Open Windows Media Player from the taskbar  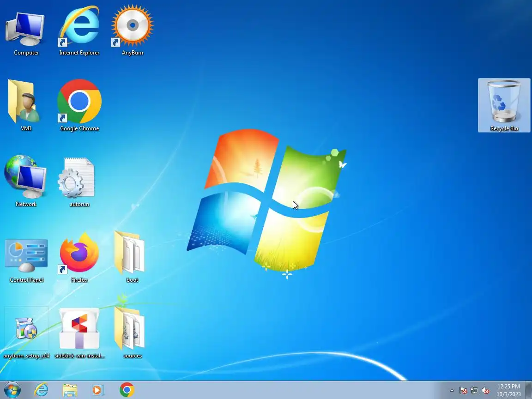pyautogui.click(x=98, y=390)
